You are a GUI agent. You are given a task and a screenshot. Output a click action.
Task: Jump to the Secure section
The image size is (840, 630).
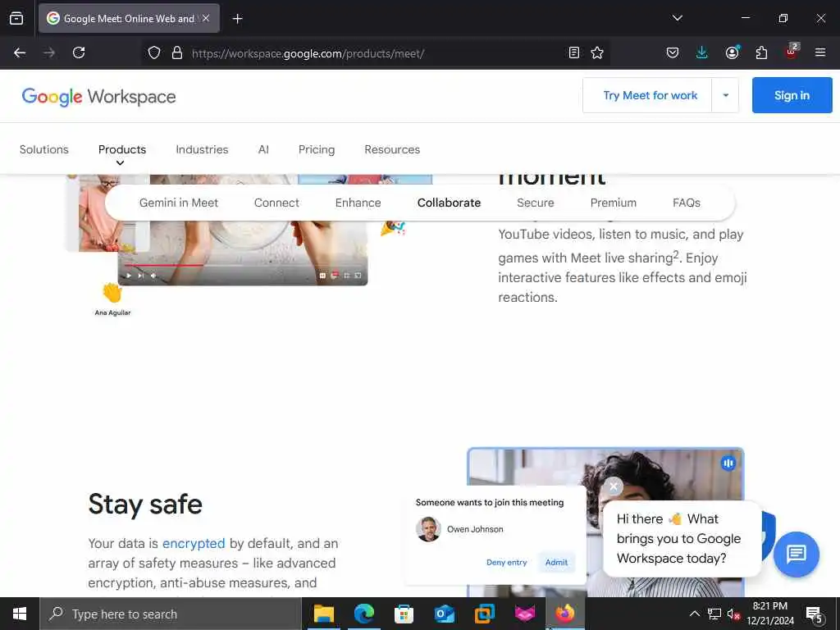pos(535,203)
